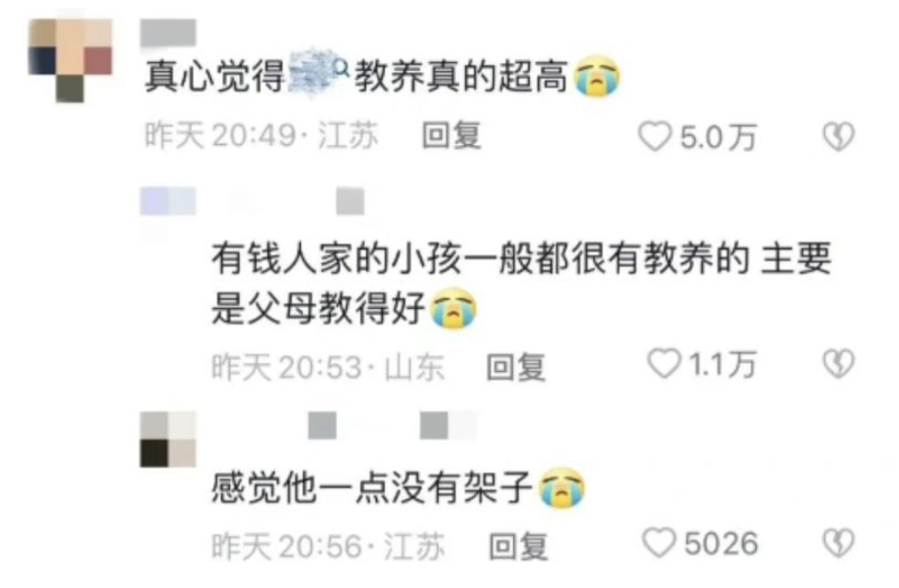Dislike the 昨天 20:56 江苏 reply
Screen dimensions: 899x588
(x=839, y=543)
